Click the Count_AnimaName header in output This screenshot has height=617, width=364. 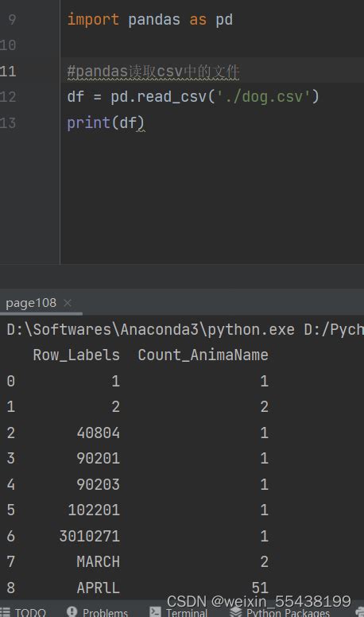pyautogui.click(x=203, y=355)
